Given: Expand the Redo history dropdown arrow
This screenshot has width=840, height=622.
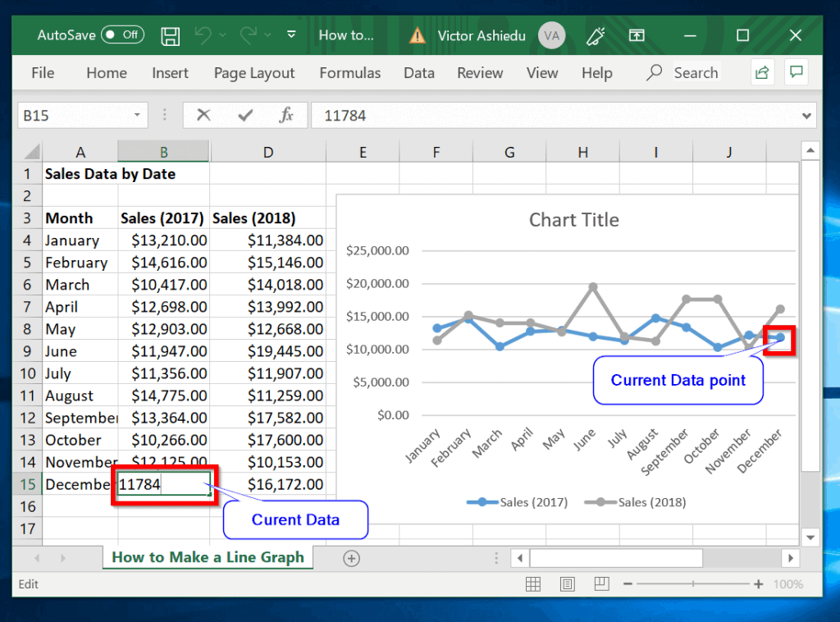Looking at the screenshot, I should click(268, 35).
